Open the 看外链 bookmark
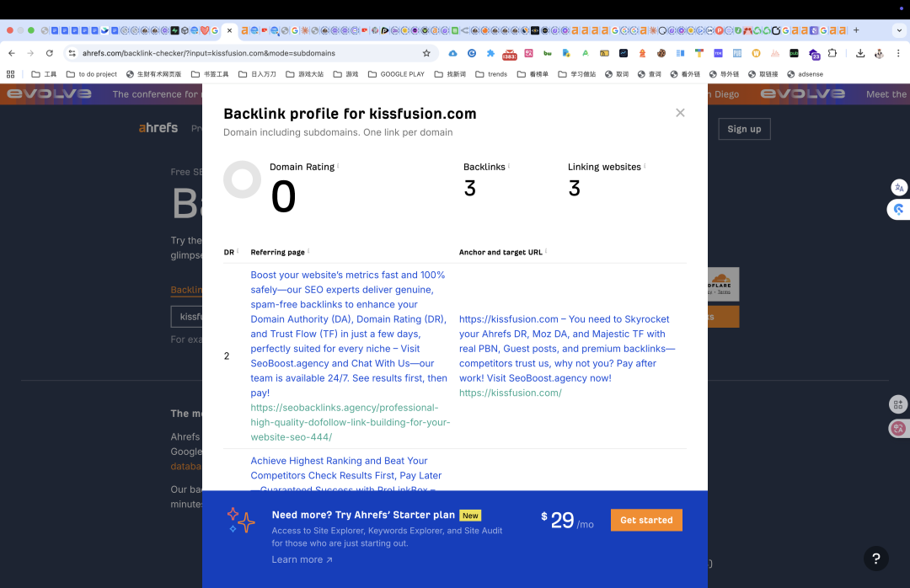The height and width of the screenshot is (588, 910). tap(685, 74)
